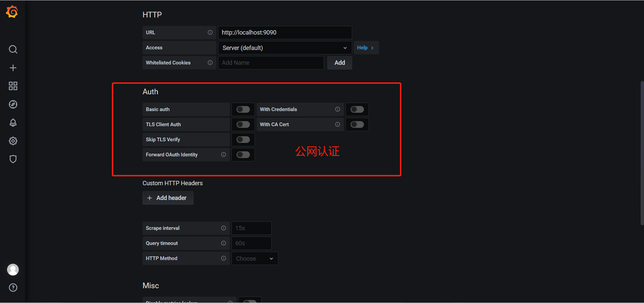The width and height of the screenshot is (644, 303).
Task: Open the help question mark icon
Action: 13,288
